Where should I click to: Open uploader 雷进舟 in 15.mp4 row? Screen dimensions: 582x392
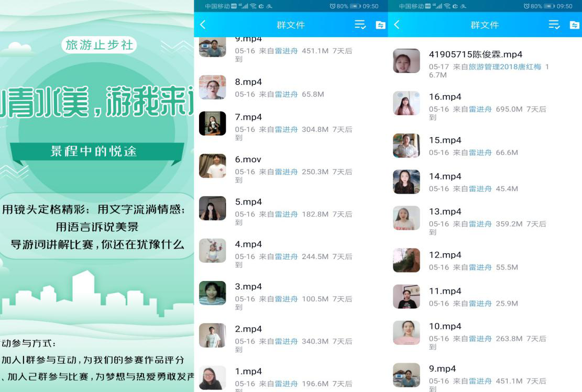[480, 152]
